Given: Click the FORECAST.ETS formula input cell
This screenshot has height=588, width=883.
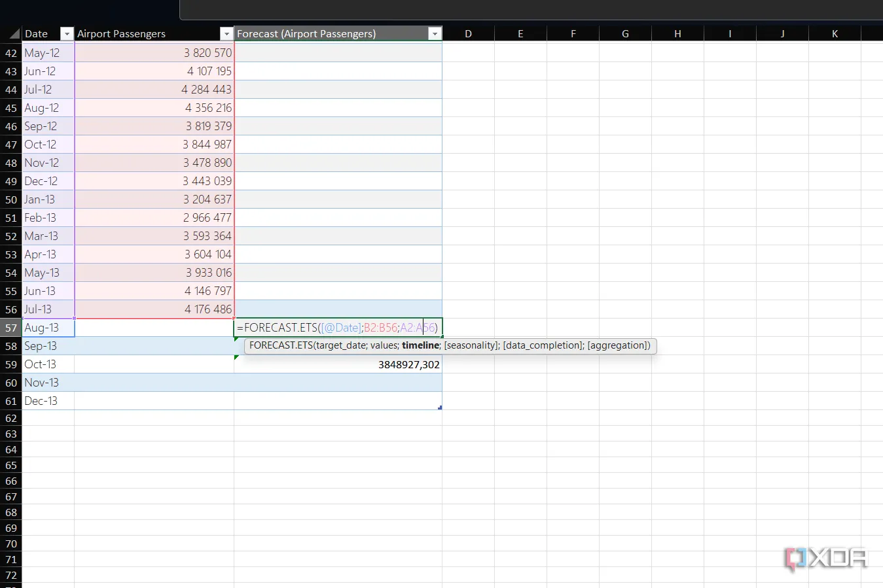Looking at the screenshot, I should (x=338, y=328).
